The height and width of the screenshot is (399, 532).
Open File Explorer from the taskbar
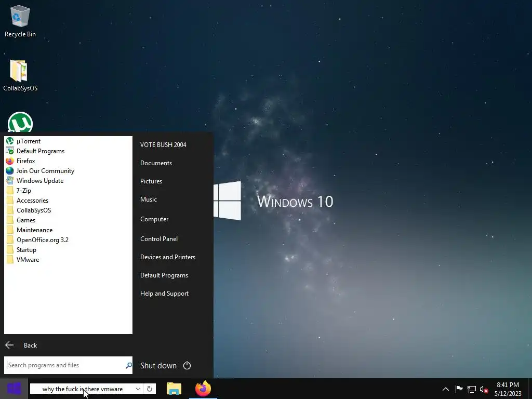(174, 389)
